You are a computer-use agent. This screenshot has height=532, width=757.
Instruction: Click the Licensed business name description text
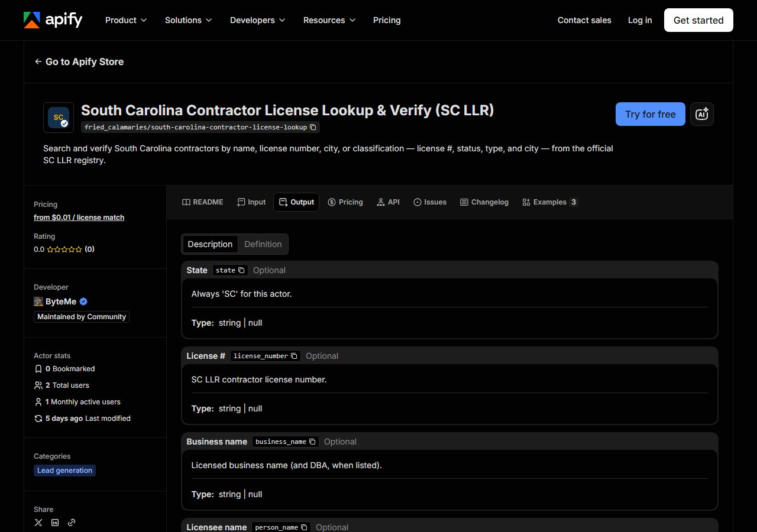click(287, 465)
